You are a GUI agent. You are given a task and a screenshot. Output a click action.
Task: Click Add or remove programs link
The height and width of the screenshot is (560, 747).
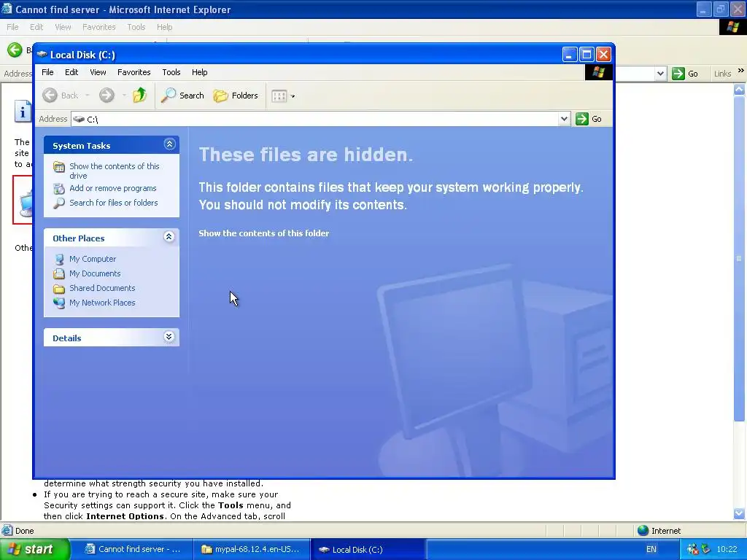(x=113, y=188)
